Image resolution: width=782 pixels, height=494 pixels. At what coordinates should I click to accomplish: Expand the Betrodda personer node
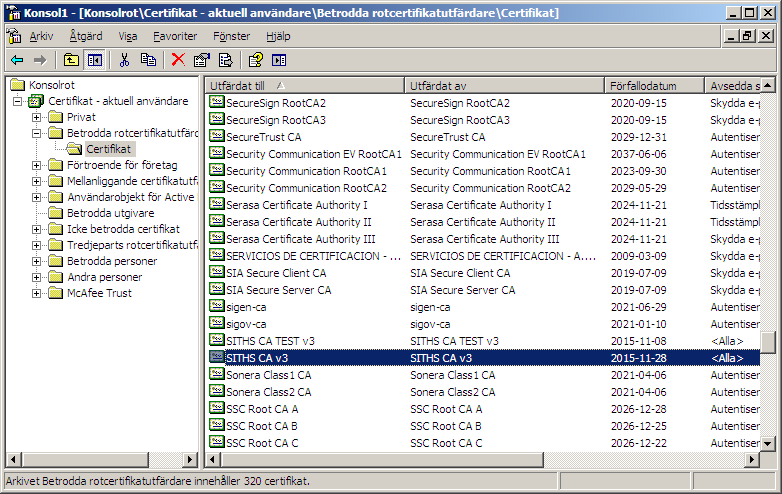coord(36,261)
